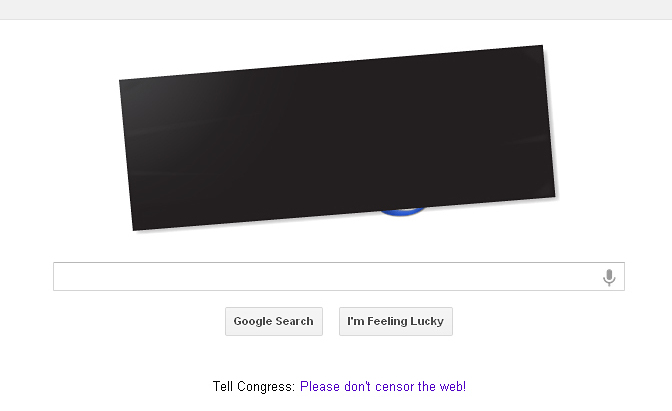Click the Google Search button
672x411 pixels.
(x=273, y=321)
